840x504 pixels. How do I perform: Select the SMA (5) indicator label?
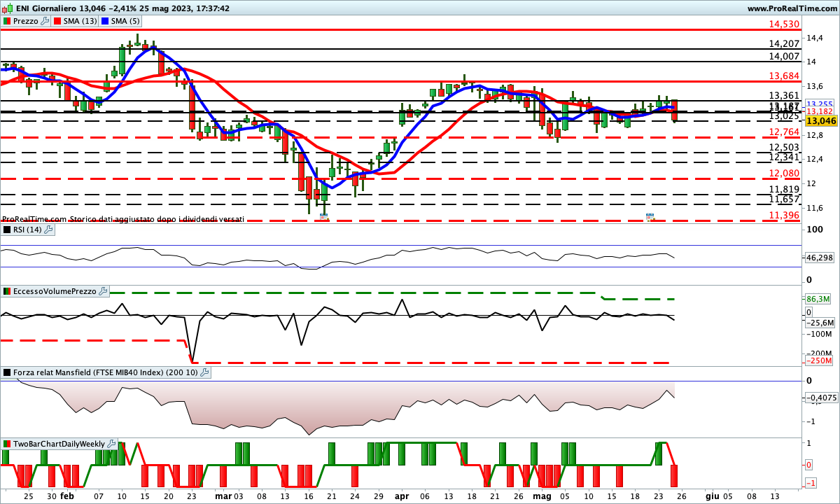click(x=125, y=21)
